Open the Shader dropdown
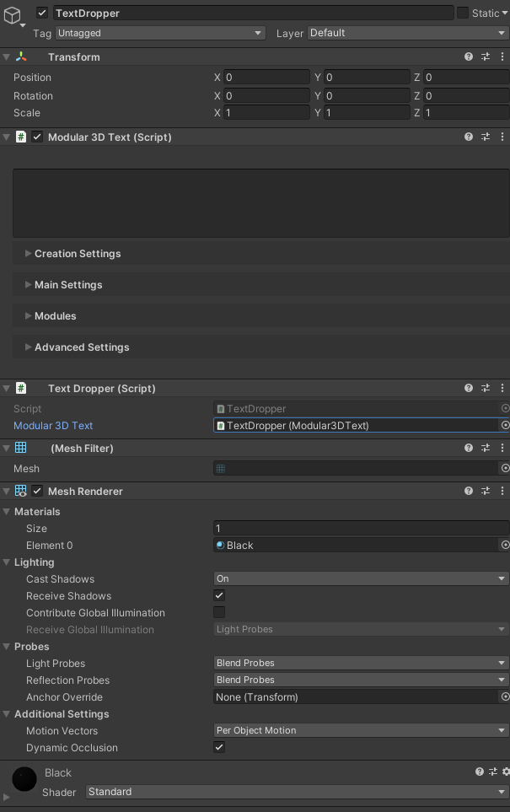 (297, 792)
